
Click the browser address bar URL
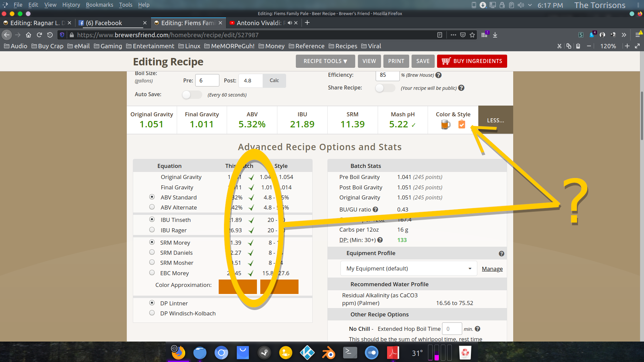[168, 35]
